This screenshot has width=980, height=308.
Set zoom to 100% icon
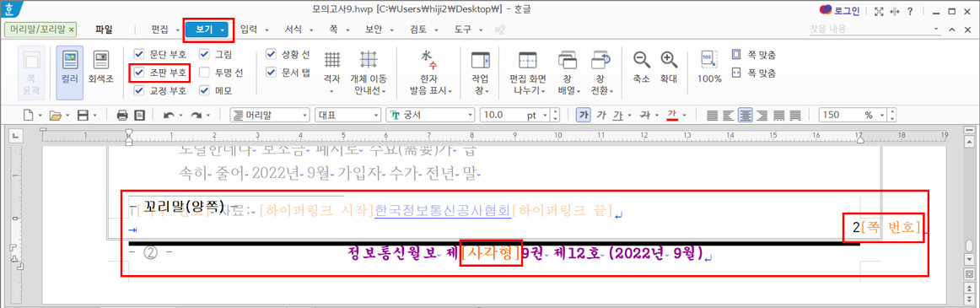tap(709, 68)
